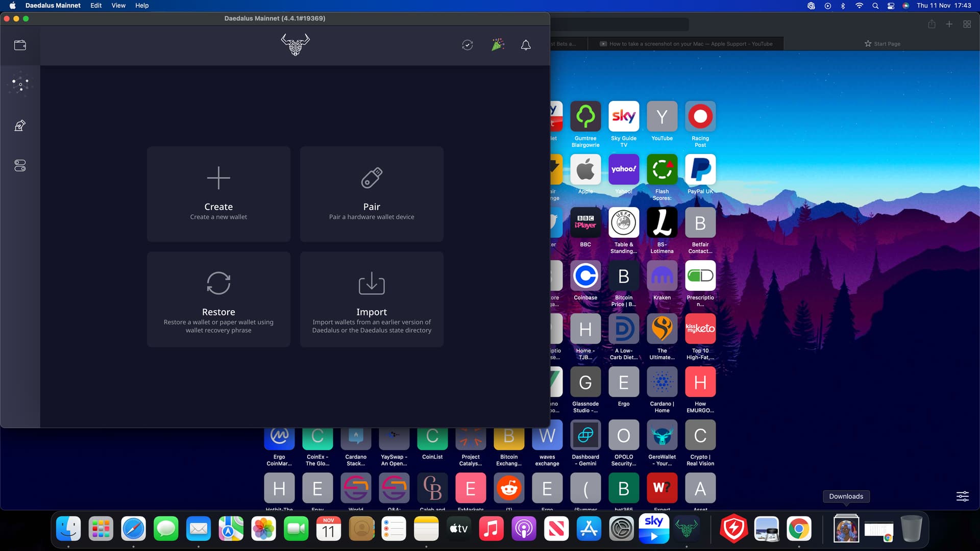Open the Daedalus Mainnet app menu
980x551 pixels.
53,6
